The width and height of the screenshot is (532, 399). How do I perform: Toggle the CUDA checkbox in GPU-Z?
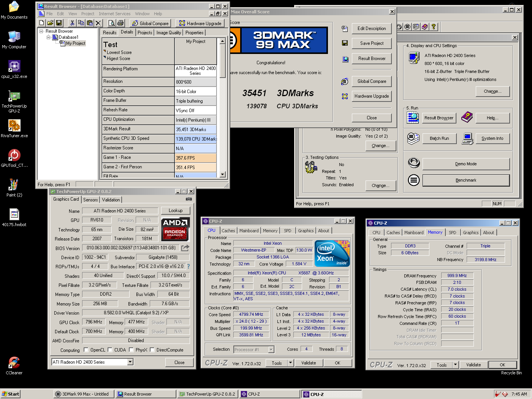[x=110, y=350]
